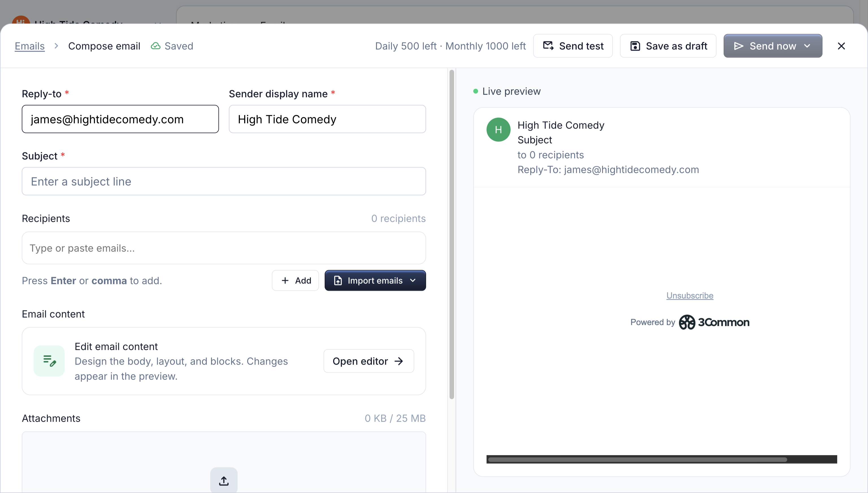Open the Import emails dropdown

(375, 280)
